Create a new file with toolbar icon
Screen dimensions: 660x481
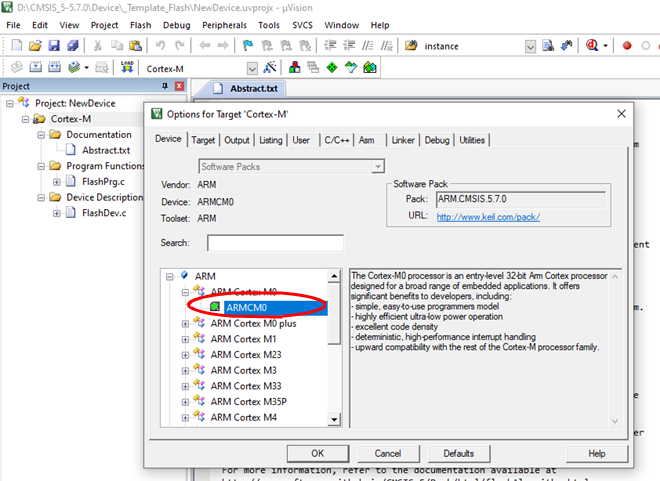[x=16, y=45]
